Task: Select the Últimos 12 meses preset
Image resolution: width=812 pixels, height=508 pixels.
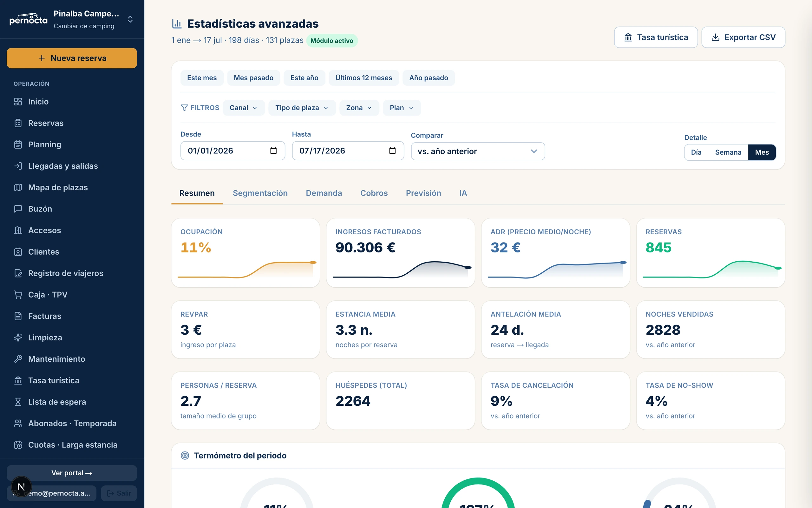Action: point(364,78)
